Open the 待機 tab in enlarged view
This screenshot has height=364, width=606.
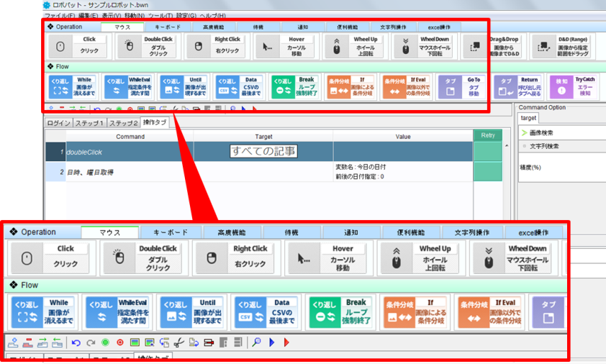click(x=291, y=232)
